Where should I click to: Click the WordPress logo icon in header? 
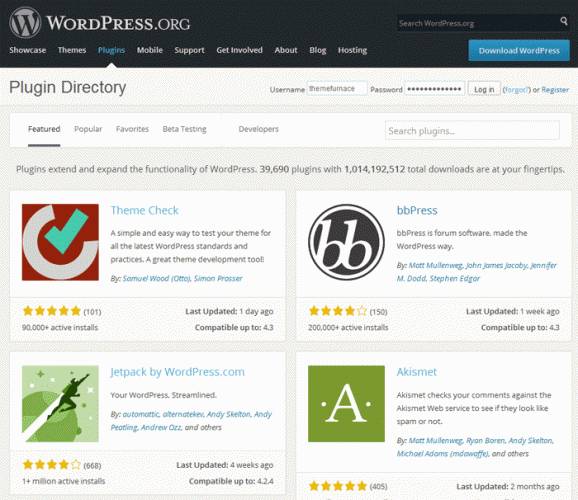pos(25,22)
